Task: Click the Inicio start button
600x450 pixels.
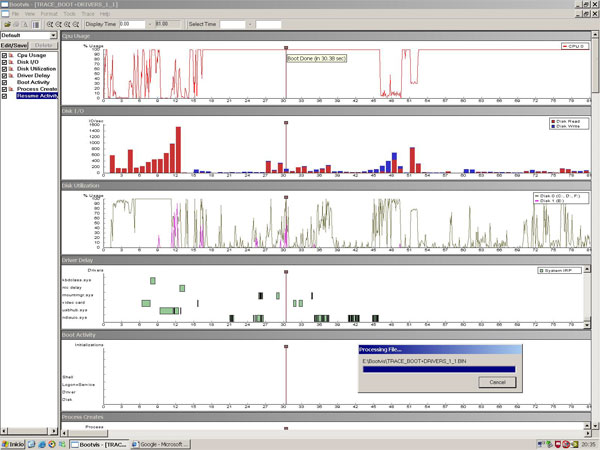Action: [16, 443]
